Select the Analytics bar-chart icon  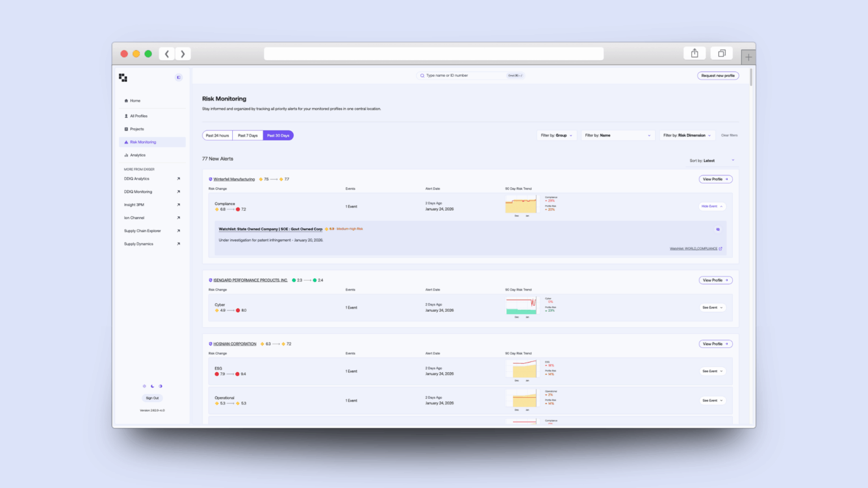point(125,155)
